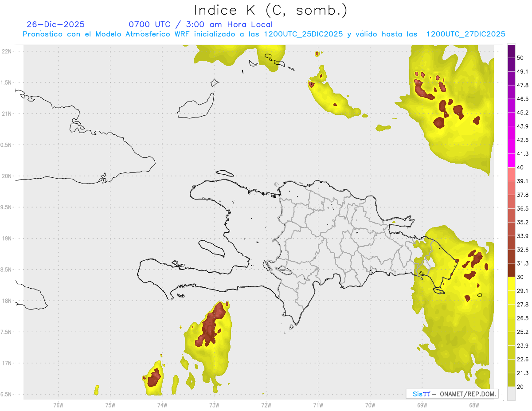Click the "36.5" colorbar label
532x411 pixels.
click(x=523, y=208)
